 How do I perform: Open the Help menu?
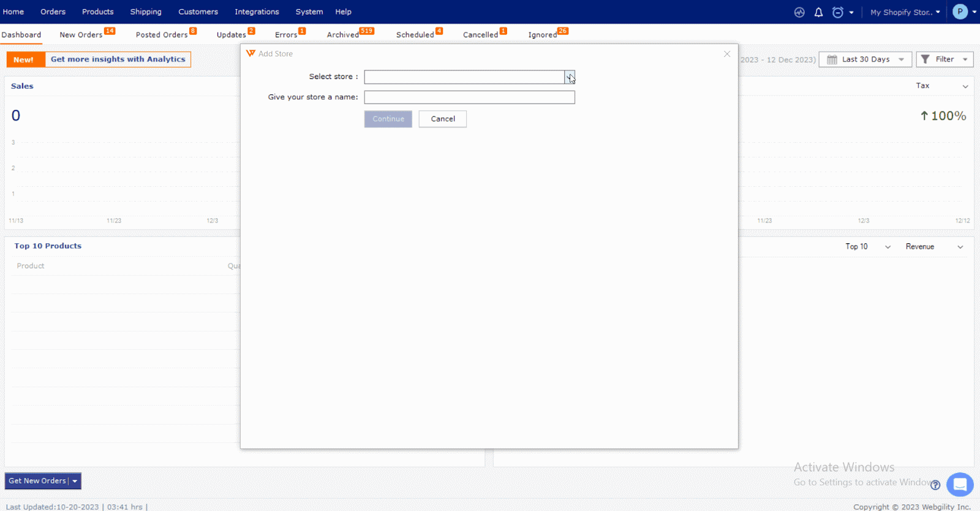[x=343, y=12]
